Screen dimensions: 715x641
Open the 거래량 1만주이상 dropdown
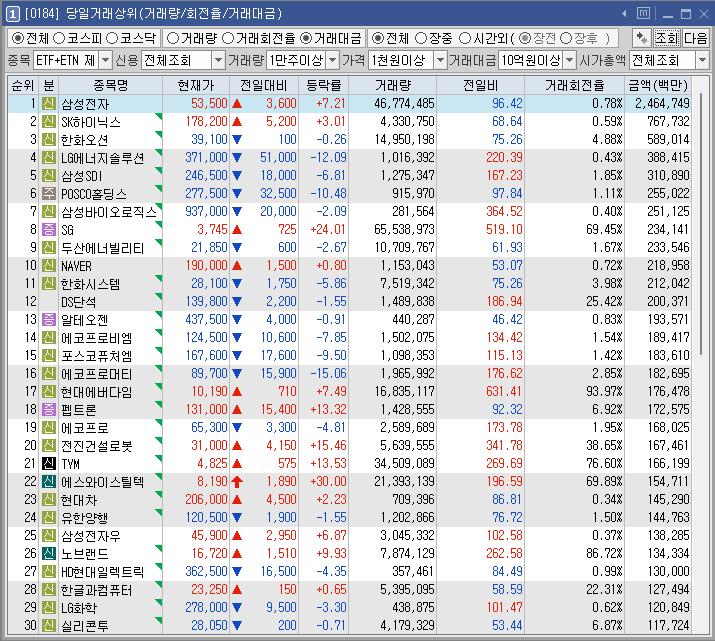tap(333, 60)
